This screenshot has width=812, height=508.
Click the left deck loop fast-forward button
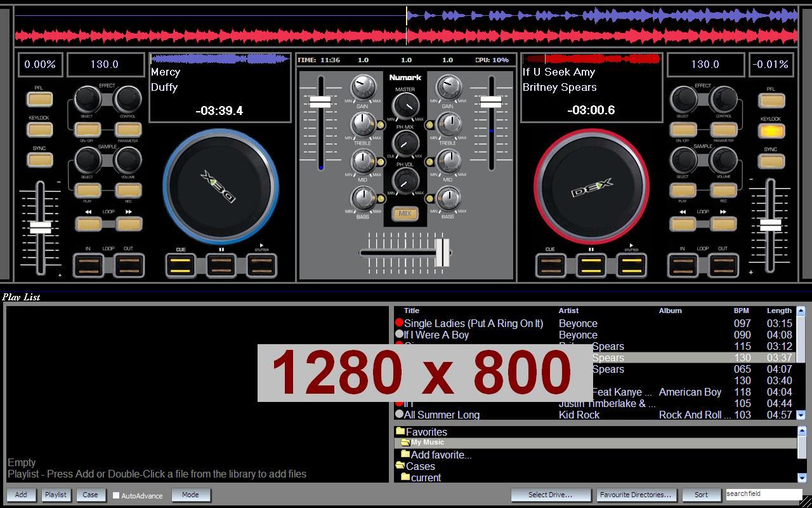click(129, 224)
